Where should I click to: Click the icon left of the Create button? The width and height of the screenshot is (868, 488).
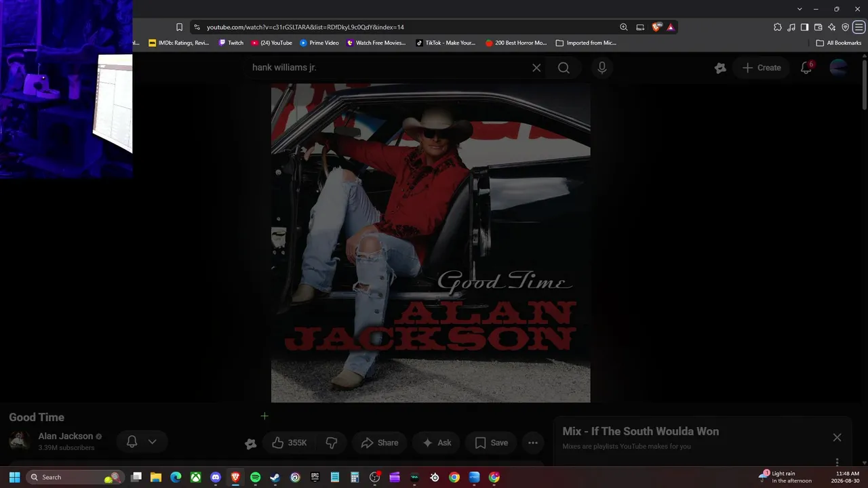click(x=720, y=68)
